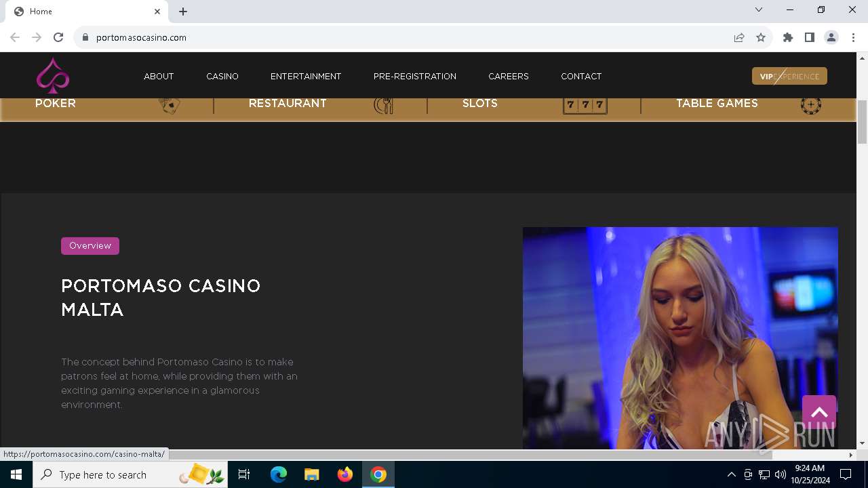The width and height of the screenshot is (868, 488).
Task: Bookmark this page with star icon
Action: pos(761,37)
